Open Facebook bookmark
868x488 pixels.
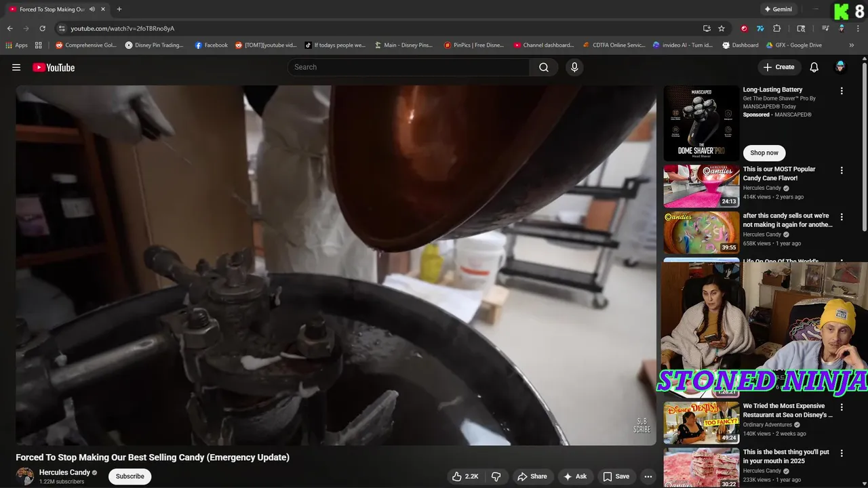point(211,45)
